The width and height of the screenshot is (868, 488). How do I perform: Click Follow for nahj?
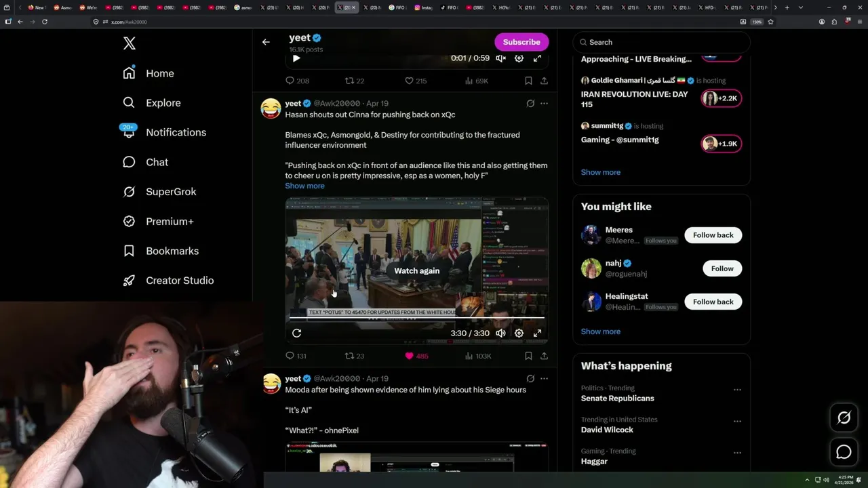click(x=722, y=268)
